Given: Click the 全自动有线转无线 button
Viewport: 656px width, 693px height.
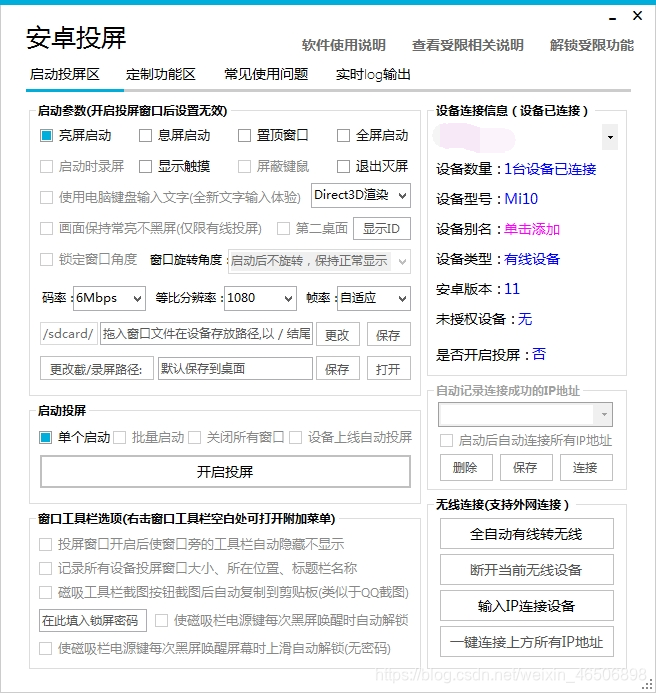Looking at the screenshot, I should [x=526, y=534].
